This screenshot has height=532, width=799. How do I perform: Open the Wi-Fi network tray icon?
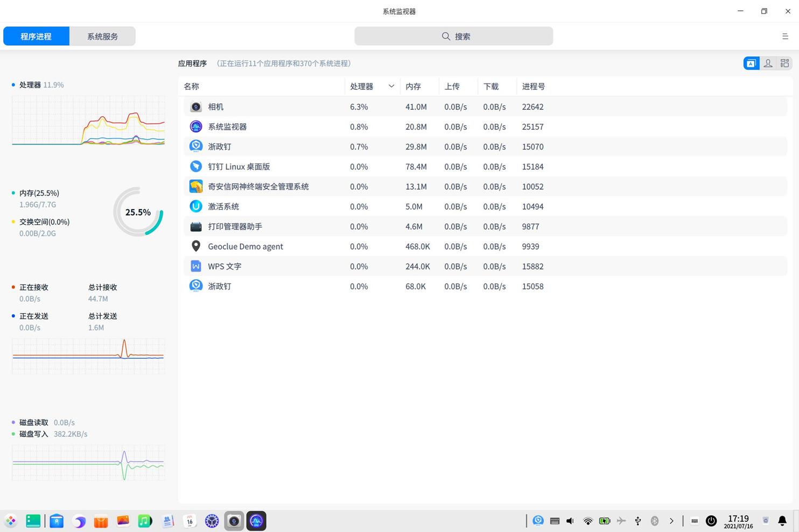[588, 521]
